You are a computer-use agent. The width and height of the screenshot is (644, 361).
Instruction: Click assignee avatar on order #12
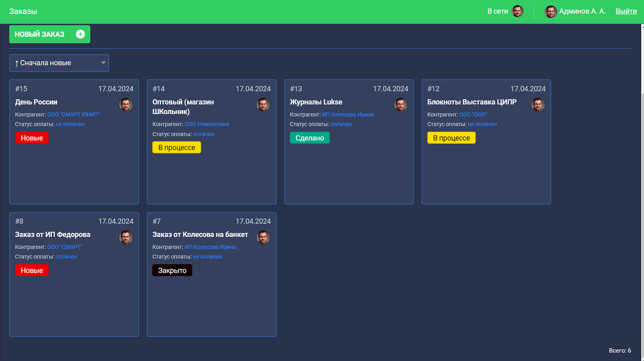538,105
